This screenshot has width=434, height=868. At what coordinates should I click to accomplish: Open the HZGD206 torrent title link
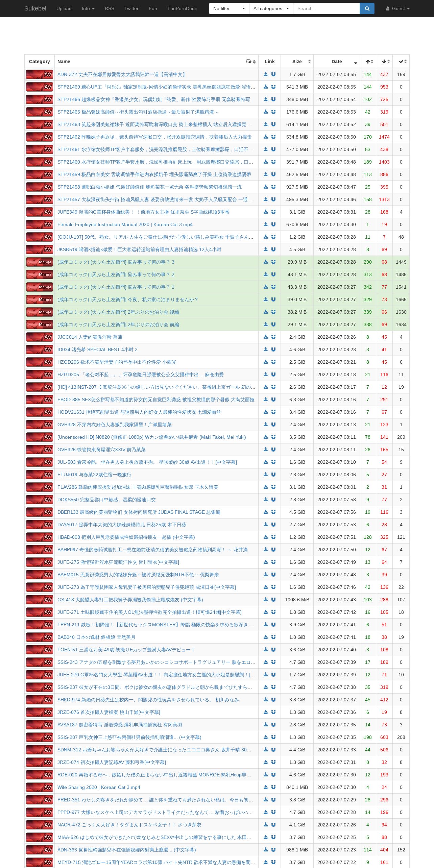pyautogui.click(x=117, y=362)
